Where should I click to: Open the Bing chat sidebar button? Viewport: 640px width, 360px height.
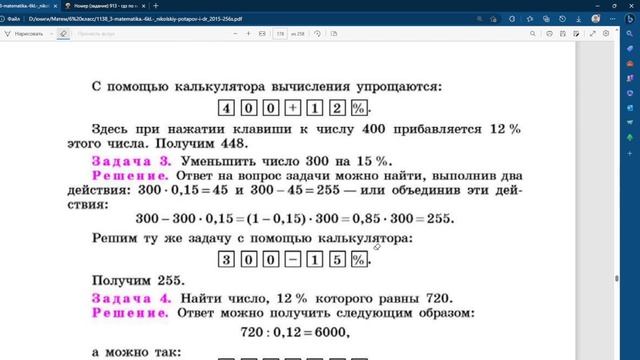[x=630, y=19]
